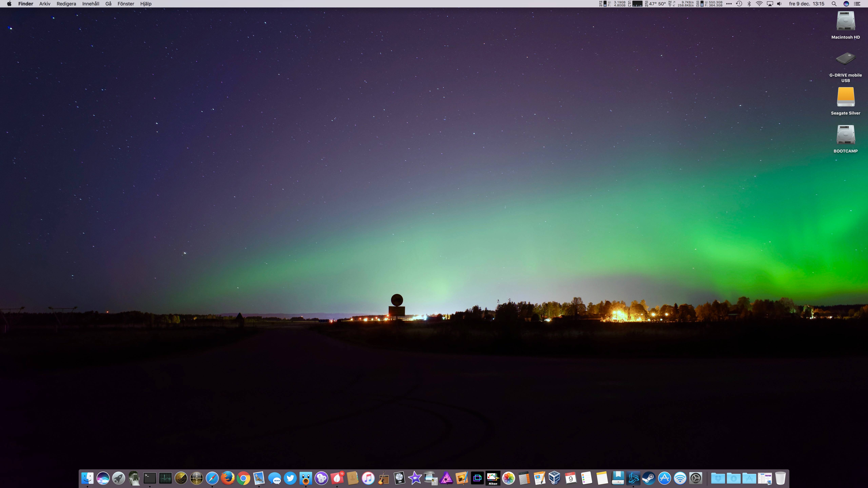868x488 pixels.
Task: Open the Arkiv menu
Action: pos(44,4)
